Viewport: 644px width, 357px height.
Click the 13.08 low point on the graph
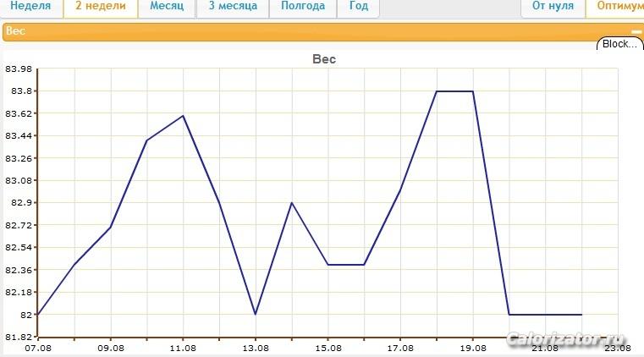[x=256, y=315]
